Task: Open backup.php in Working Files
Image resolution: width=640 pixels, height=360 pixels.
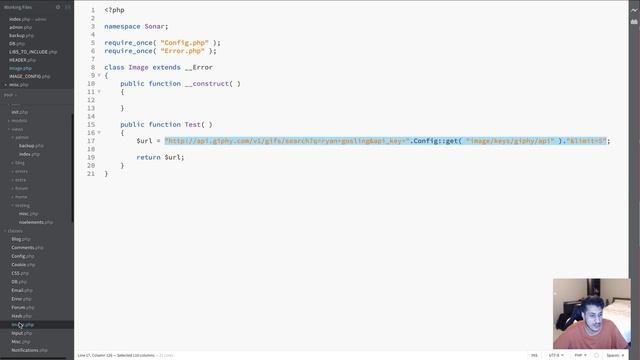Action: click(x=21, y=36)
